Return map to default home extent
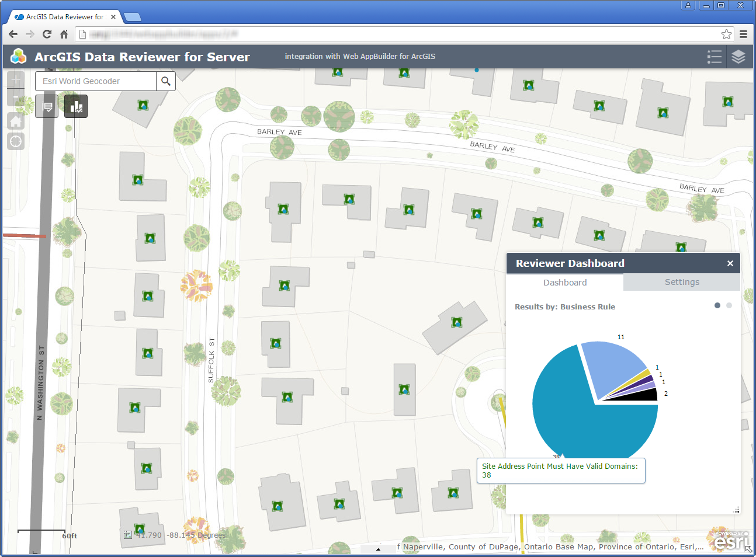The width and height of the screenshot is (756, 557). (x=16, y=121)
